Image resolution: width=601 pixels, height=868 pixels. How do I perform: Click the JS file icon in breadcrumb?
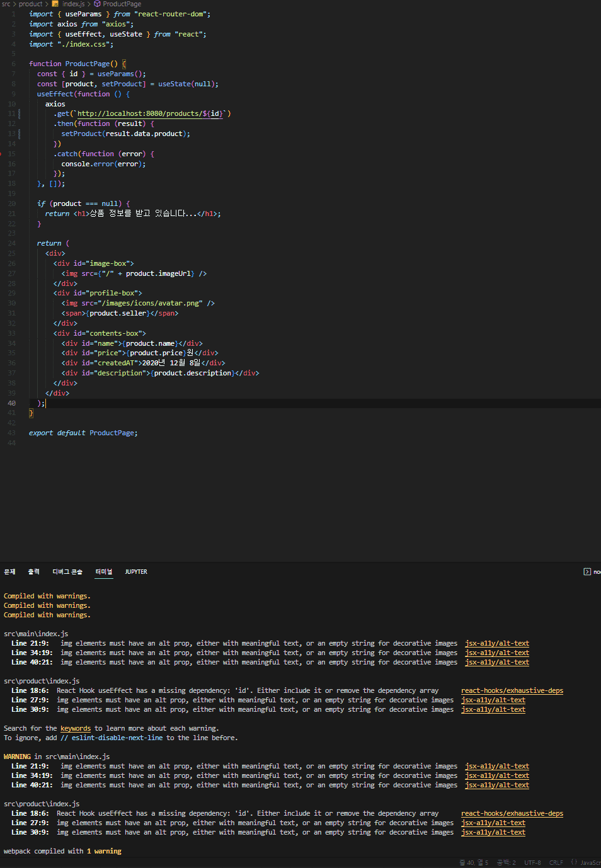pos(55,4)
